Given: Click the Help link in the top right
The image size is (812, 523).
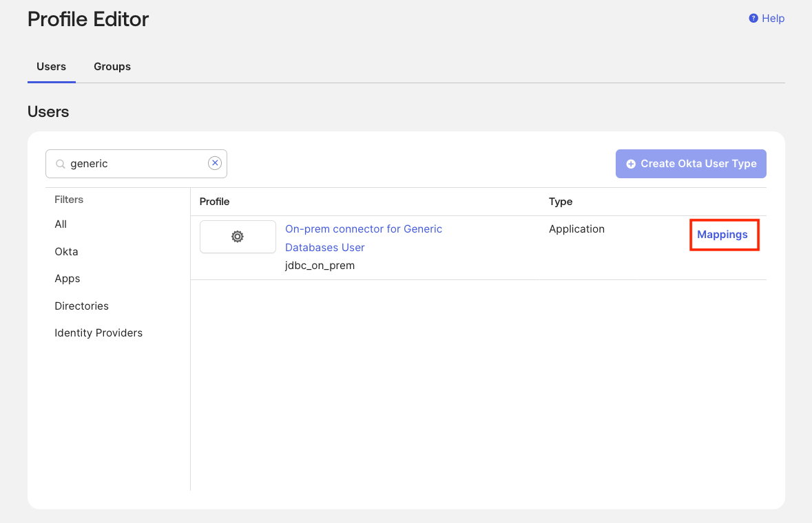Looking at the screenshot, I should 772,19.
